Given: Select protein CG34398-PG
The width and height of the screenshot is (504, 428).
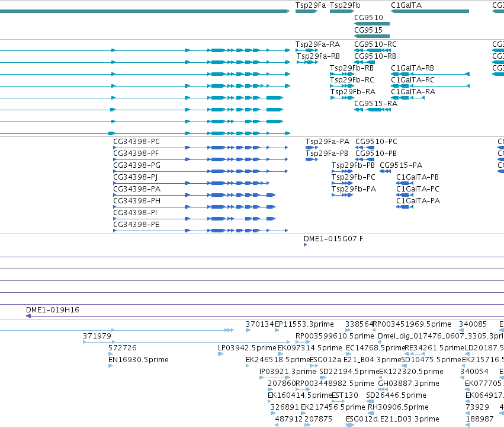Looking at the screenshot, I should coord(201,171).
